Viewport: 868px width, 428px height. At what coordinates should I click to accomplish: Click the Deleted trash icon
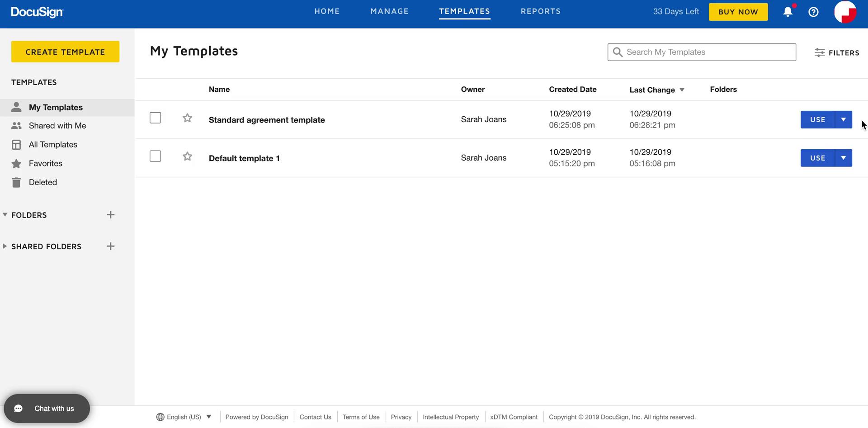[x=16, y=182]
